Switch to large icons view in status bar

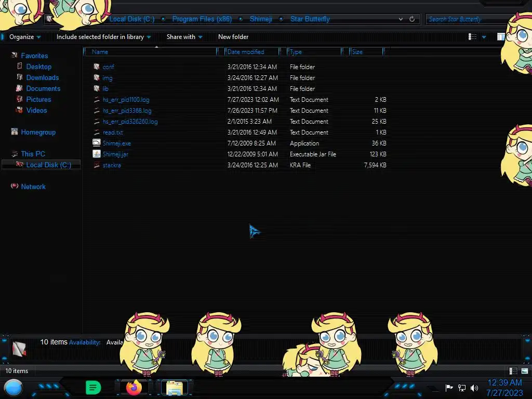click(x=525, y=371)
